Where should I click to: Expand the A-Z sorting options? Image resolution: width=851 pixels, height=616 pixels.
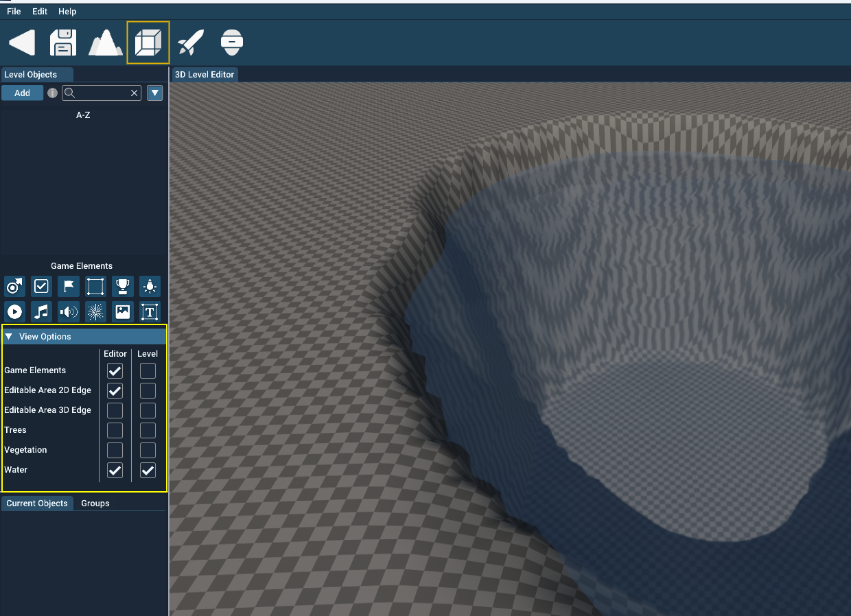83,115
